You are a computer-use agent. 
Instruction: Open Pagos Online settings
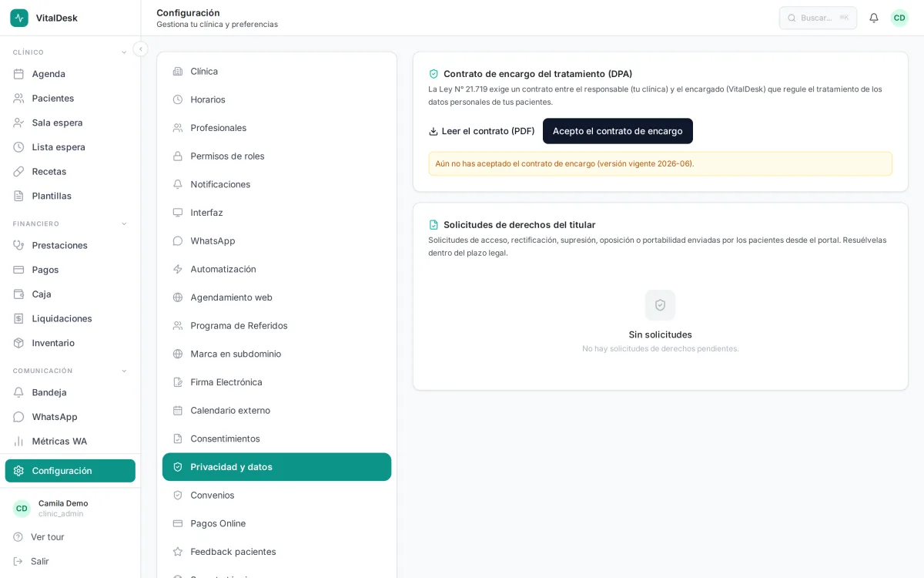(x=276, y=523)
